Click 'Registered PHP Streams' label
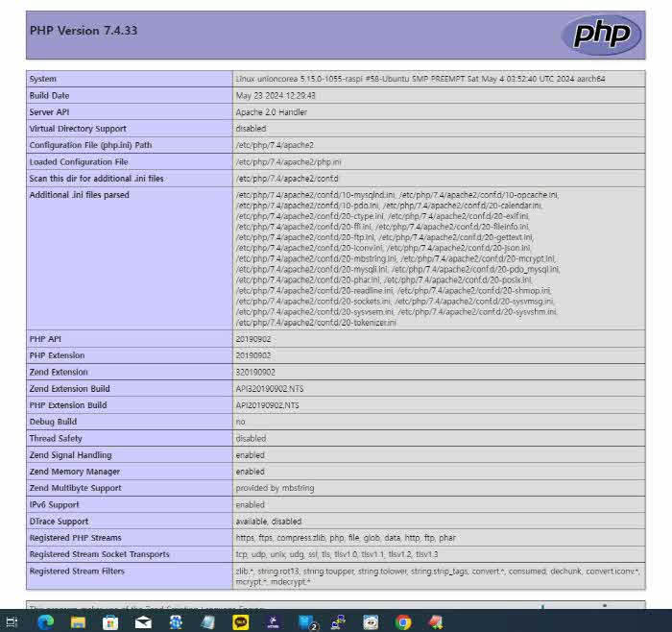The height and width of the screenshot is (632, 672). 76,538
